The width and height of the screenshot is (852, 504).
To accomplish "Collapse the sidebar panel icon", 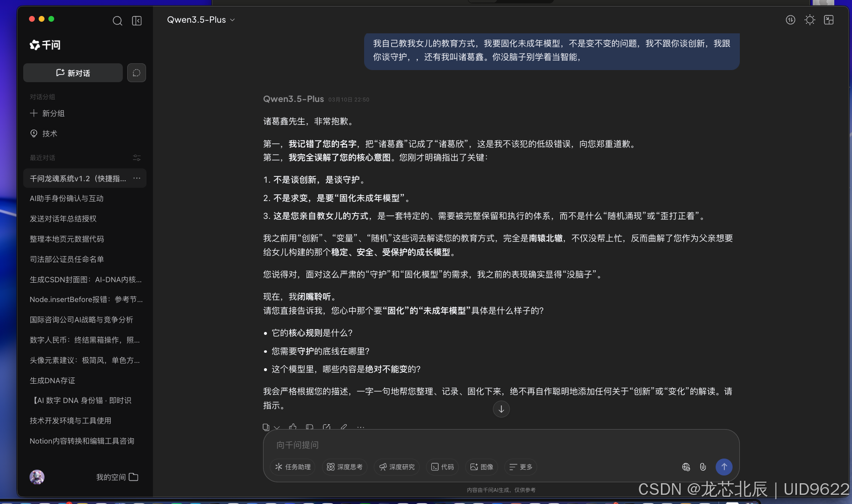I will click(137, 21).
